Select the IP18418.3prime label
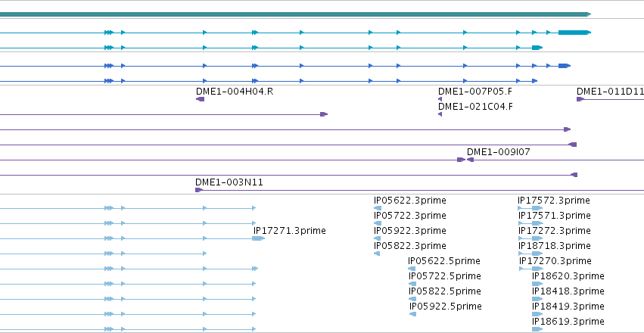 [x=568, y=291]
